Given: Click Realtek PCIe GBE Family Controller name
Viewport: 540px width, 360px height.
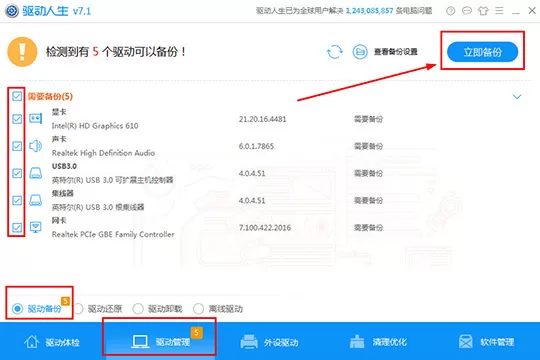Looking at the screenshot, I should 113,234.
